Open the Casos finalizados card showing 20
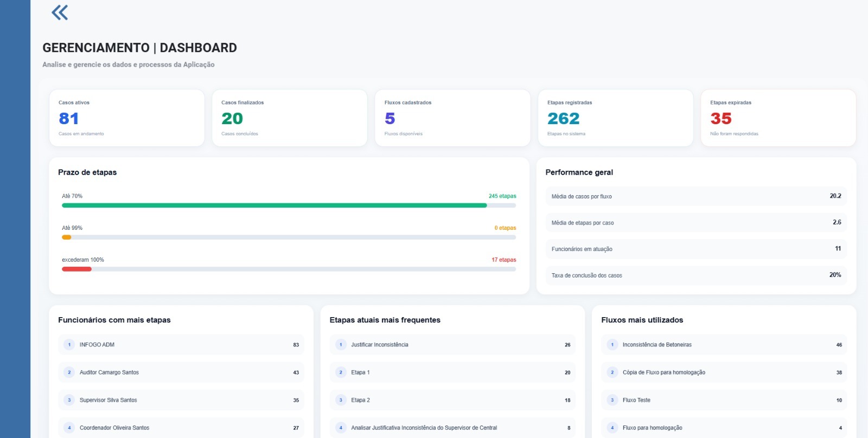 (x=290, y=118)
